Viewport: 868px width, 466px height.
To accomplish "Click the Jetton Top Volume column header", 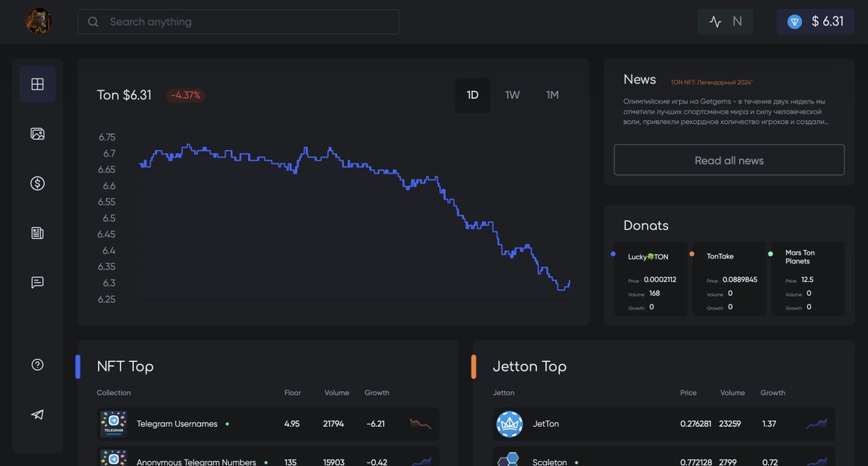I will tap(732, 393).
